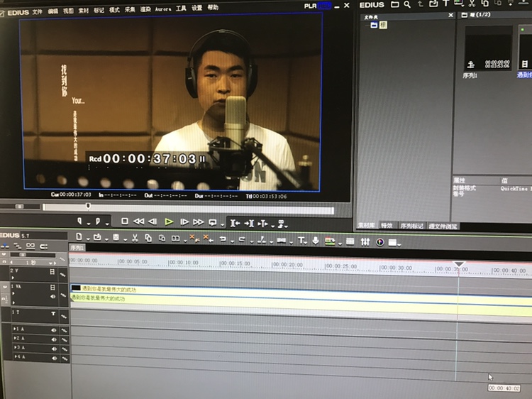This screenshot has width=532, height=399.
Task: Click the Export icon in recorder controls
Action: tap(281, 224)
